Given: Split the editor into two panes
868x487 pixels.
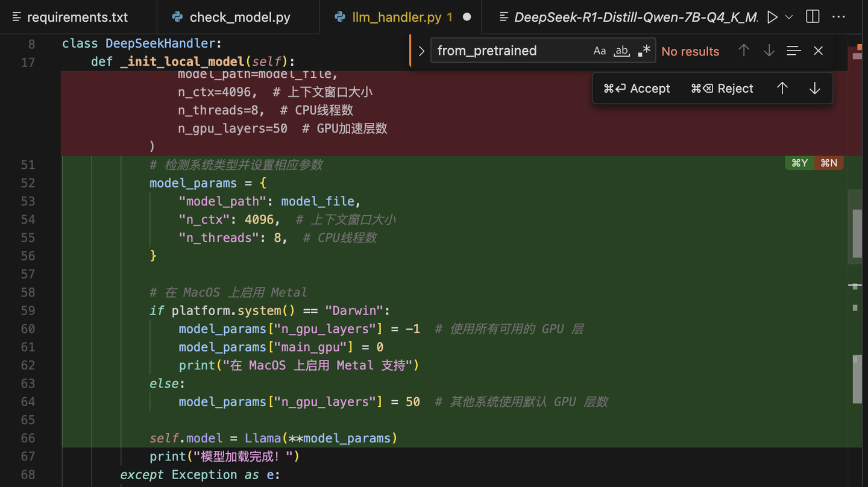Looking at the screenshot, I should [812, 17].
